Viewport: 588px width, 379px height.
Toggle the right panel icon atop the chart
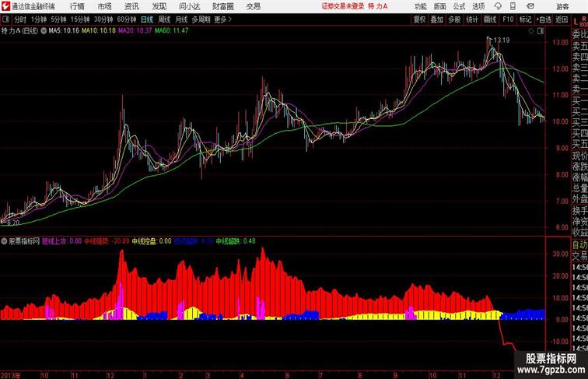541,31
